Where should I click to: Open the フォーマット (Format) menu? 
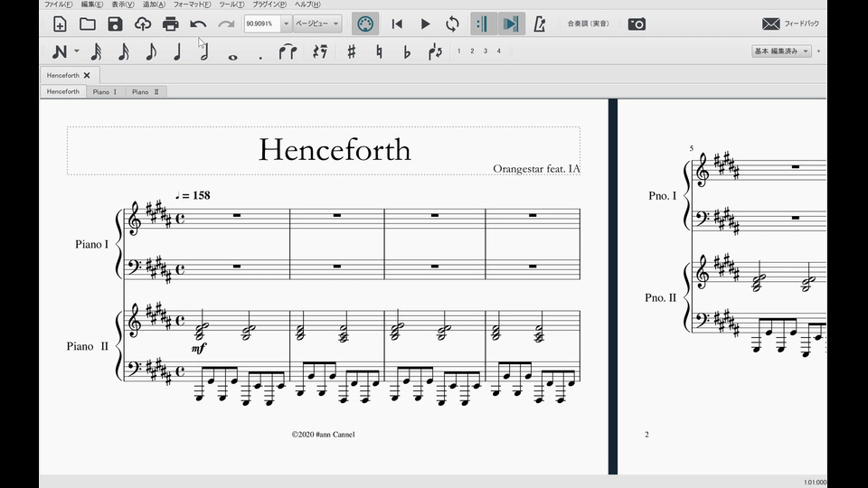192,5
